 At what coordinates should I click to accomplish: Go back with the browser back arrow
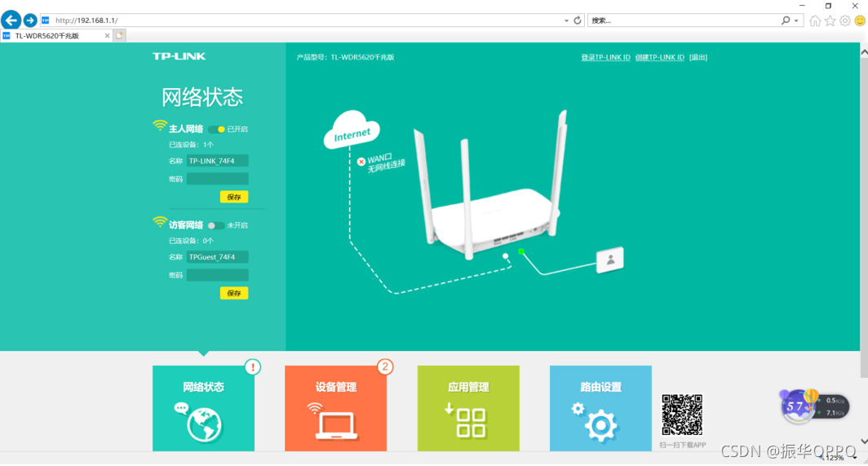[11, 20]
